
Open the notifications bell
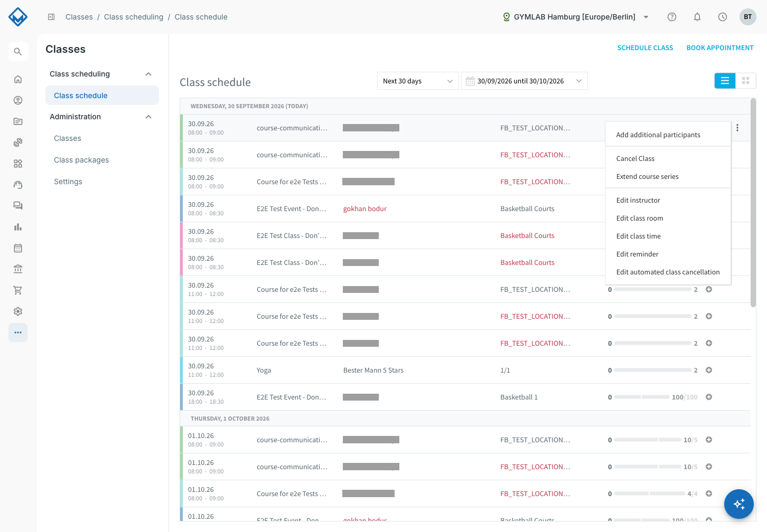697,17
